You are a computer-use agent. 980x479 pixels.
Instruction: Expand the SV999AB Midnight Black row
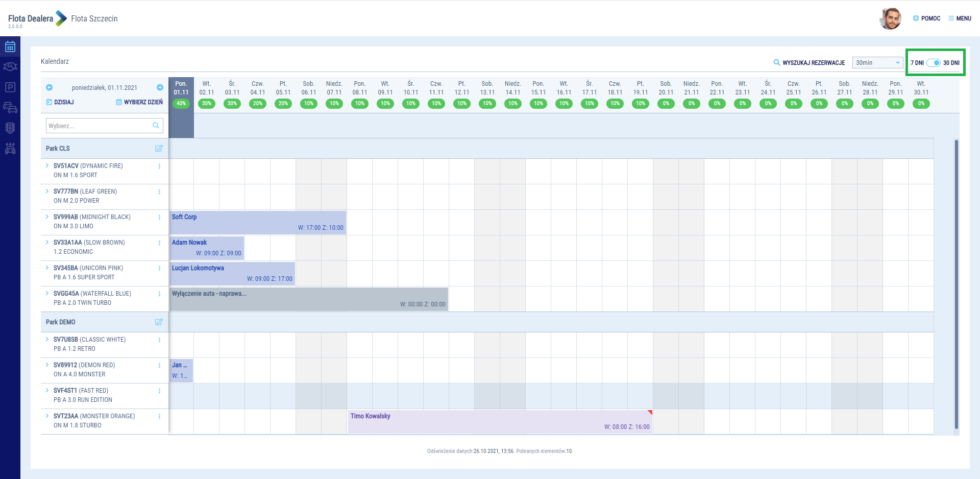coord(47,217)
